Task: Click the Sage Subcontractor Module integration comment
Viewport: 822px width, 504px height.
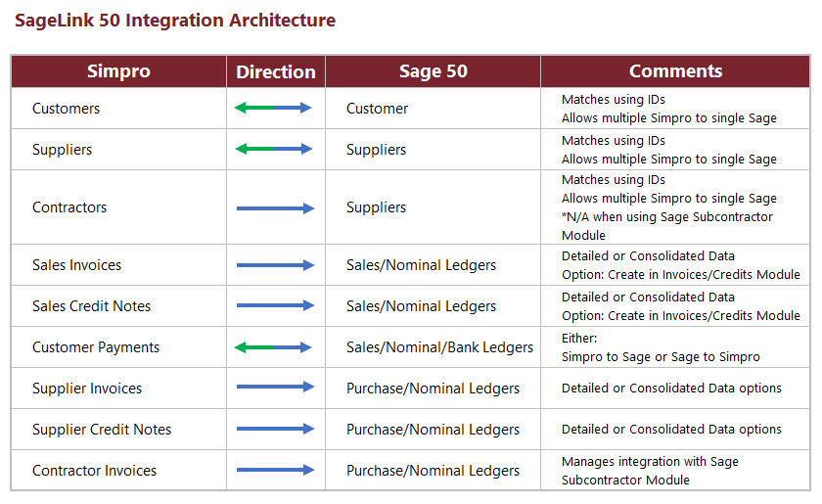Action: 650,471
